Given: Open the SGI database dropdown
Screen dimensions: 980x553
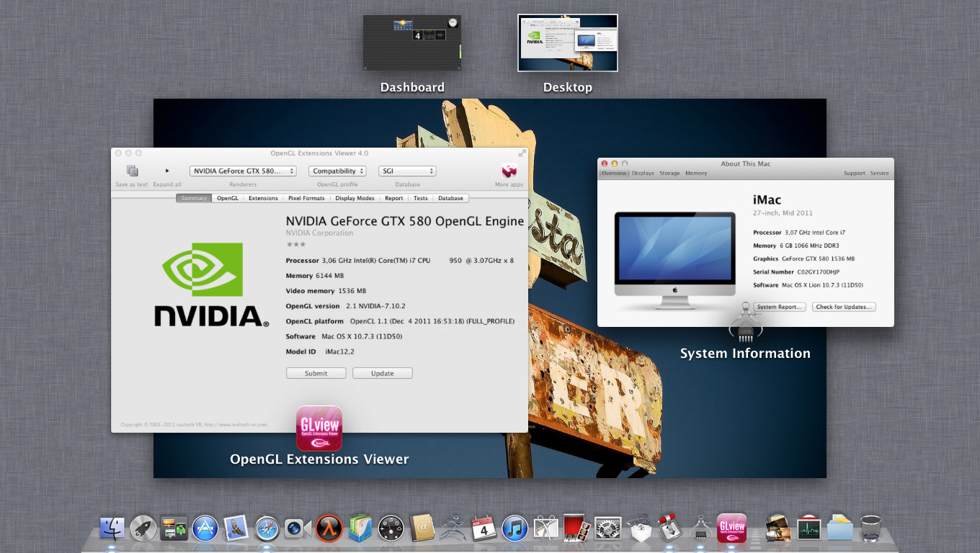Looking at the screenshot, I should click(x=407, y=171).
